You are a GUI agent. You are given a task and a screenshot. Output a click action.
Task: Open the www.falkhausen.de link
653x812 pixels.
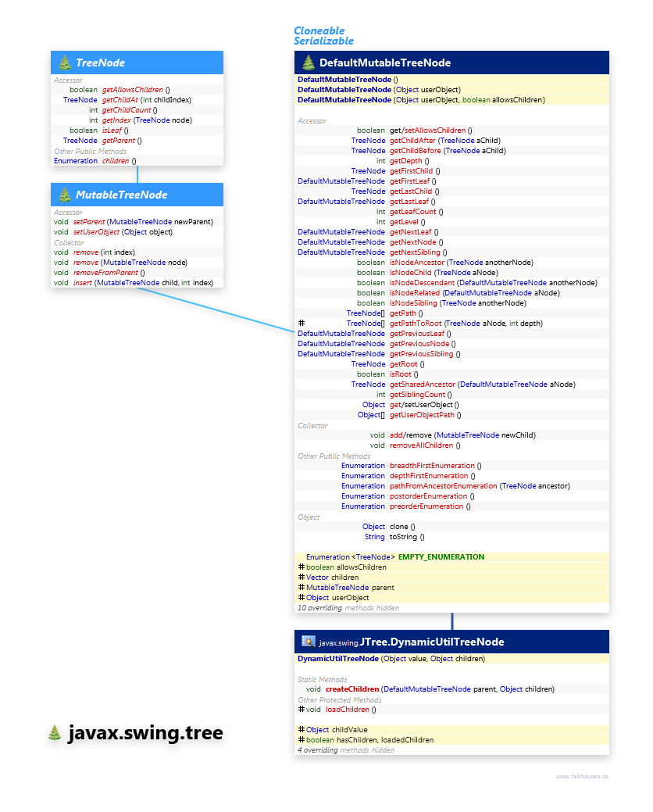(582, 776)
